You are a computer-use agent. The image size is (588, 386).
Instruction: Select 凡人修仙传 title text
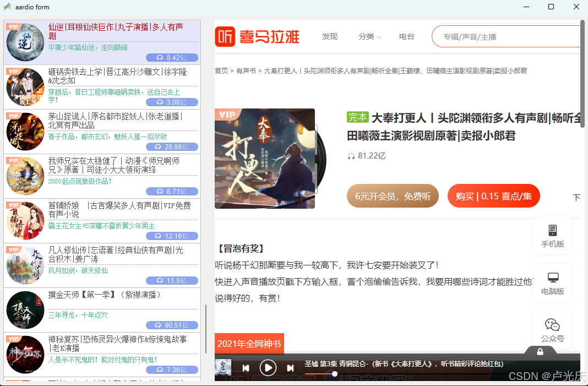coord(116,255)
